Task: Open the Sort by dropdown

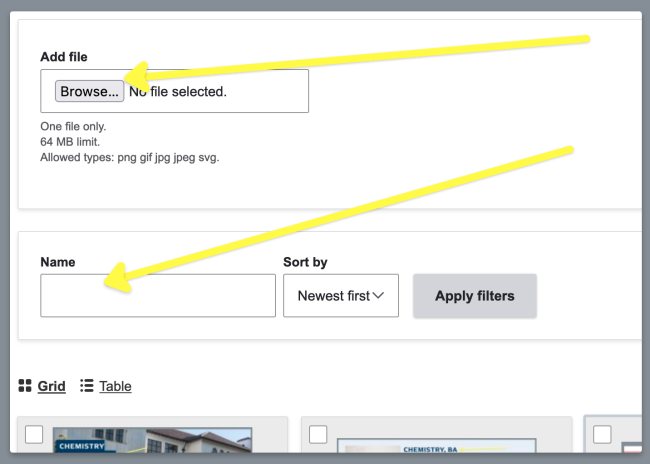Action: pyautogui.click(x=340, y=296)
